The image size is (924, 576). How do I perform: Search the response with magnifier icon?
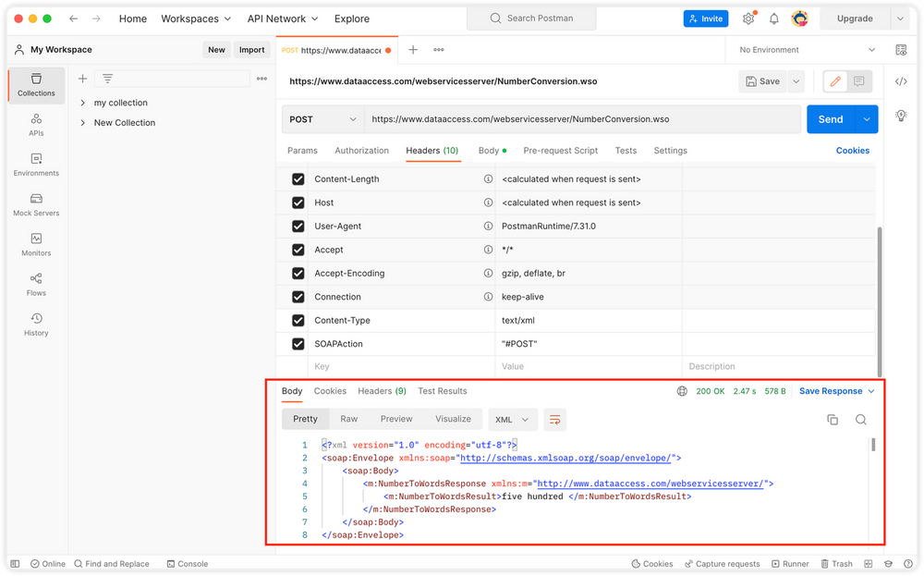click(861, 420)
